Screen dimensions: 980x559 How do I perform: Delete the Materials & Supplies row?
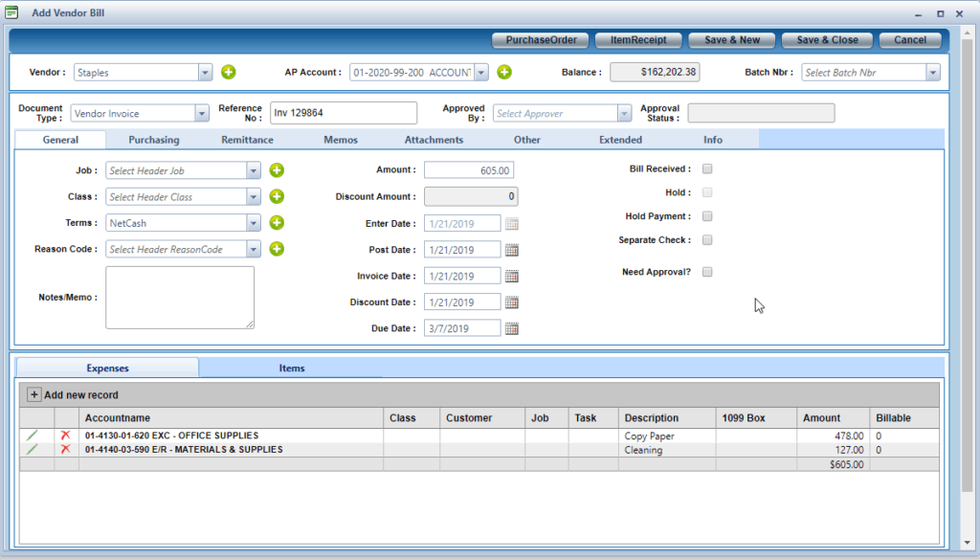(x=65, y=449)
